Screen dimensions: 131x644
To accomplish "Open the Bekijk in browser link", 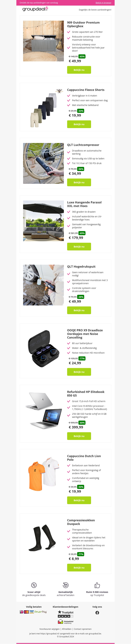I will tap(103, 3).
